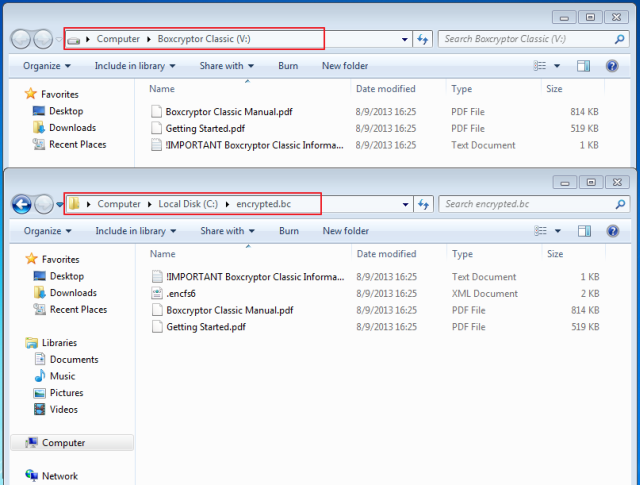Click New folder in encrypted.bc window
This screenshot has height=485, width=640.
pyautogui.click(x=346, y=231)
